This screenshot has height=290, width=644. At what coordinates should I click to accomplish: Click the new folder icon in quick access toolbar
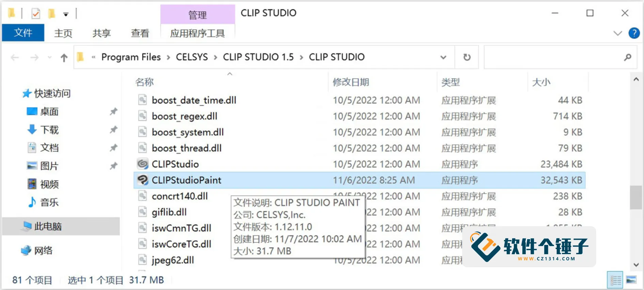pyautogui.click(x=51, y=13)
